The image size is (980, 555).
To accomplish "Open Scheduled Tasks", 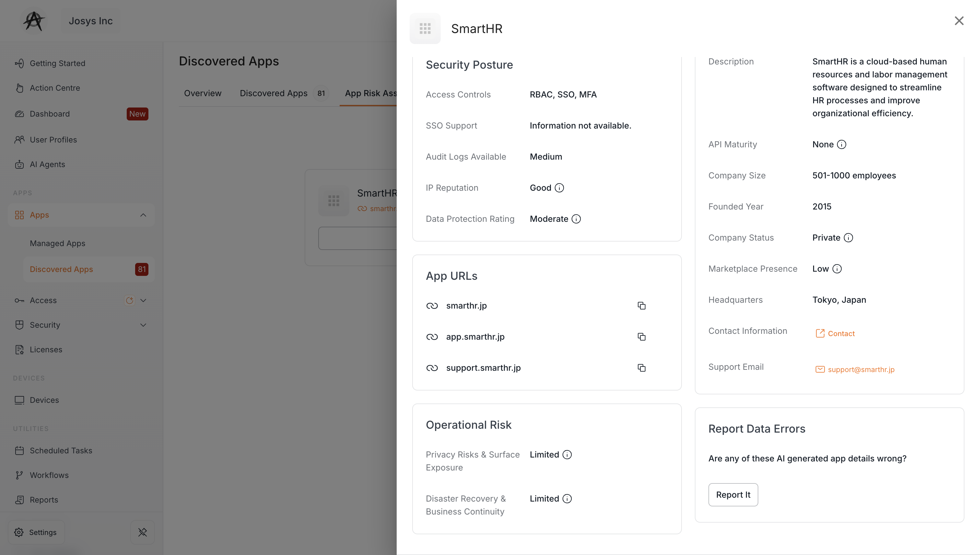I will pos(81,451).
